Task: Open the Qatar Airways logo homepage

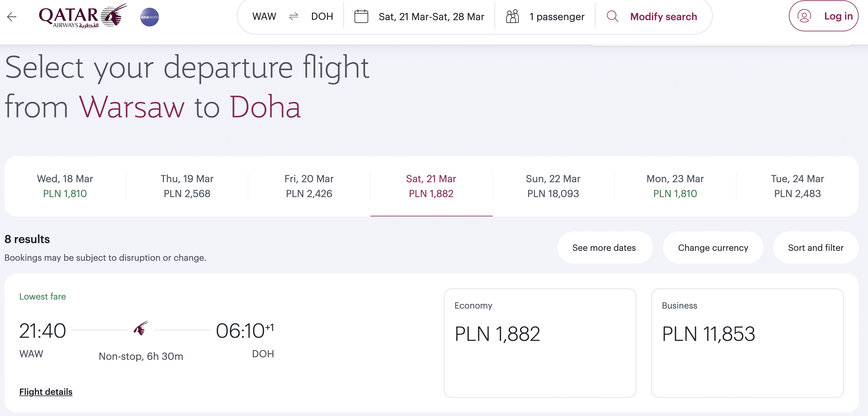Action: pyautogui.click(x=83, y=16)
